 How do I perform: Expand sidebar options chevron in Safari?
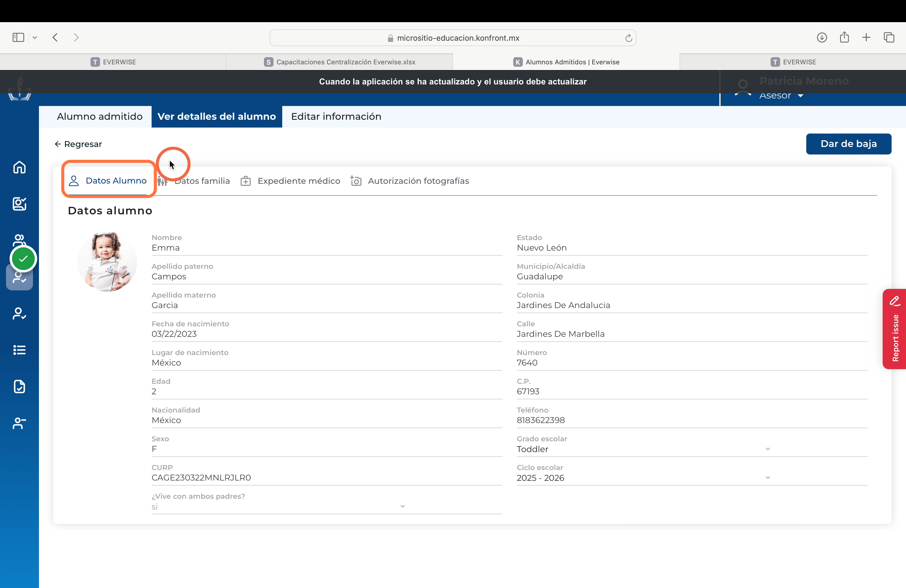pos(35,37)
